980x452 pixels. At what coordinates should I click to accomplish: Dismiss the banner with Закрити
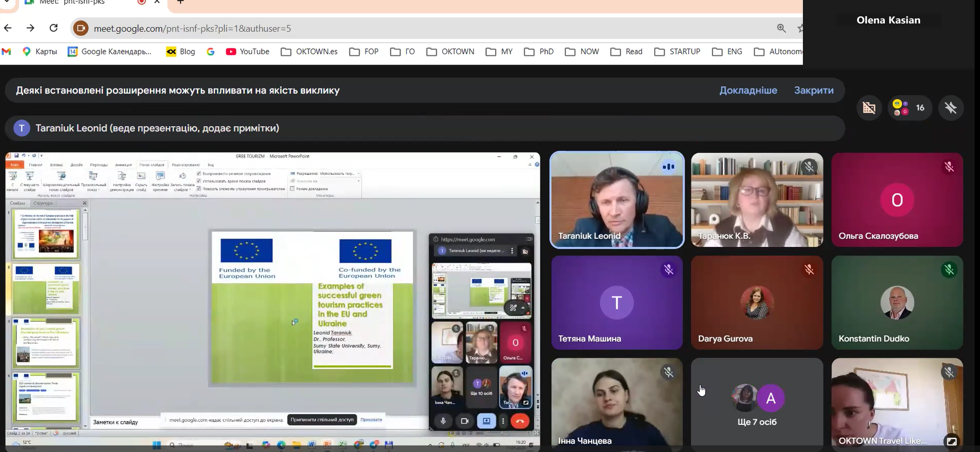[x=813, y=90]
